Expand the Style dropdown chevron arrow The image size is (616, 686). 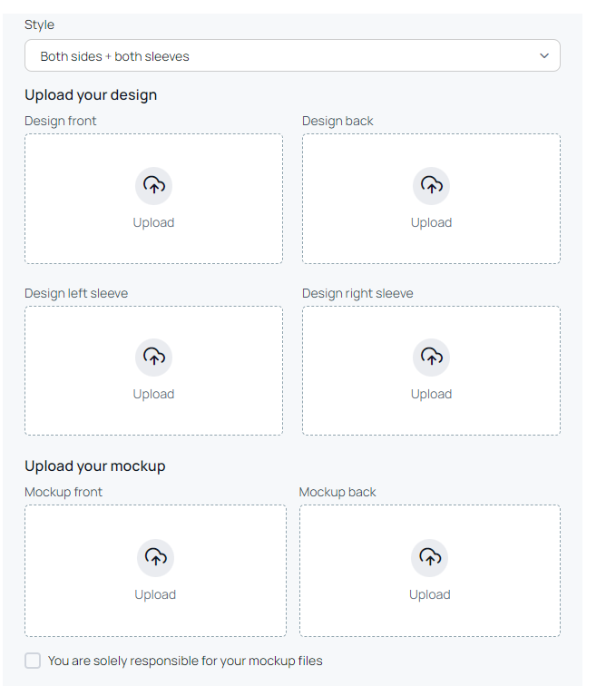point(544,55)
